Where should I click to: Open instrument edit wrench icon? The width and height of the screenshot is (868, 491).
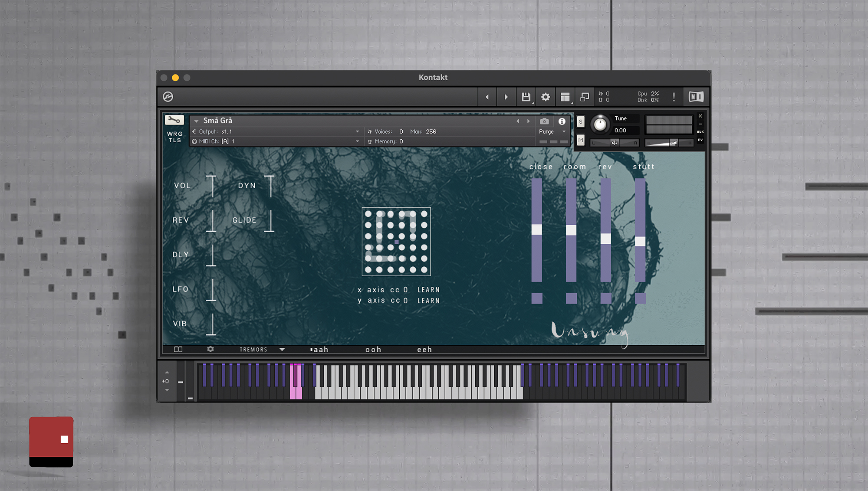coord(174,120)
